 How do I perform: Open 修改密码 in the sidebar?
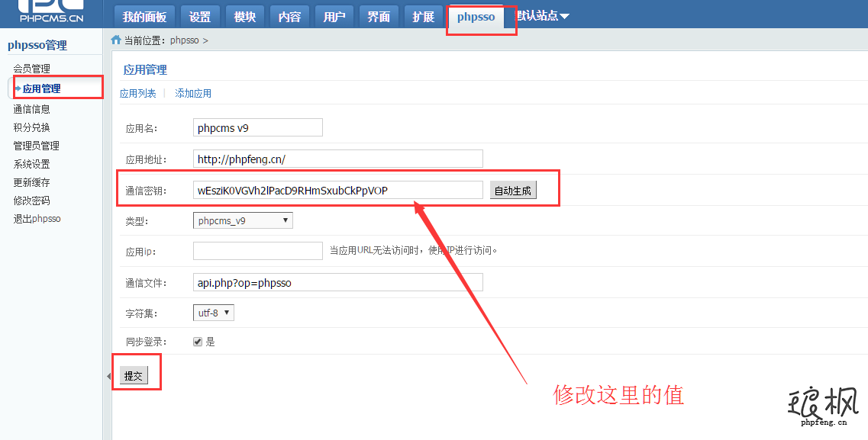point(31,200)
